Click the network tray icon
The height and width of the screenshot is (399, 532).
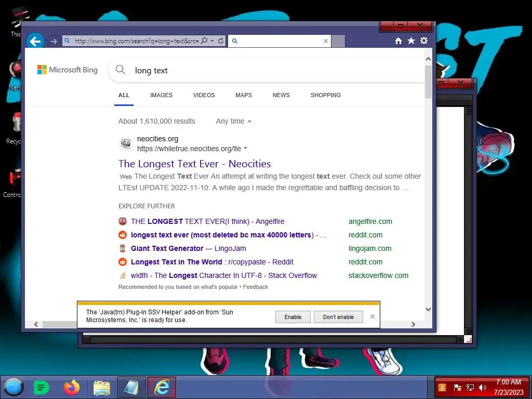[x=470, y=387]
